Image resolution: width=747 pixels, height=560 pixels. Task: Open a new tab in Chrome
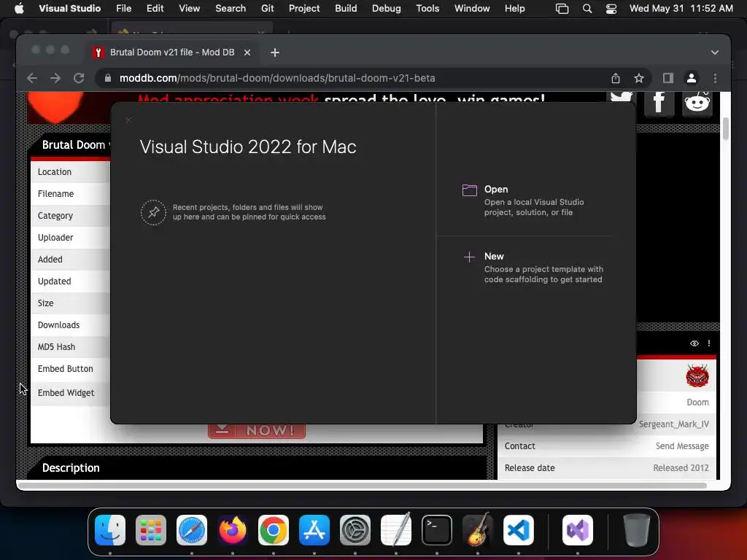(x=275, y=52)
